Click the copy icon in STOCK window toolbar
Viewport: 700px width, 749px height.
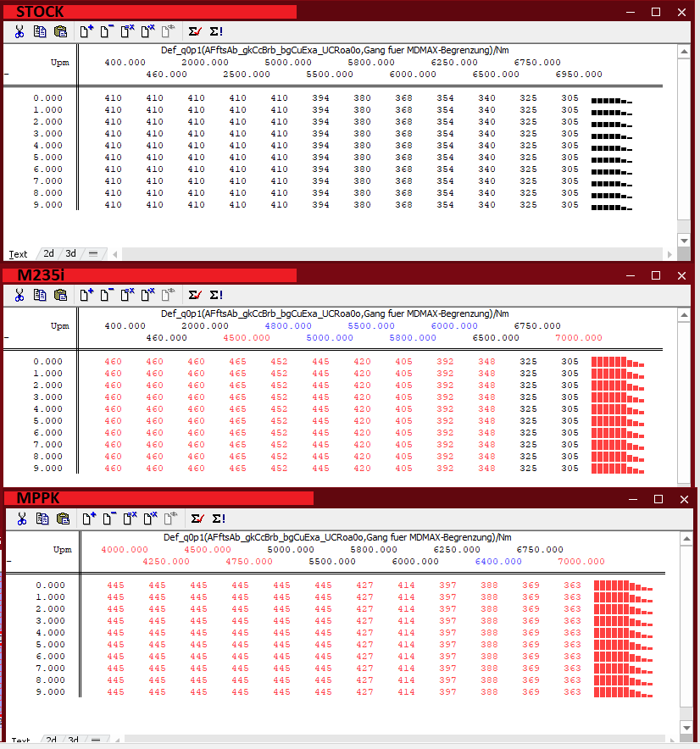(x=40, y=31)
